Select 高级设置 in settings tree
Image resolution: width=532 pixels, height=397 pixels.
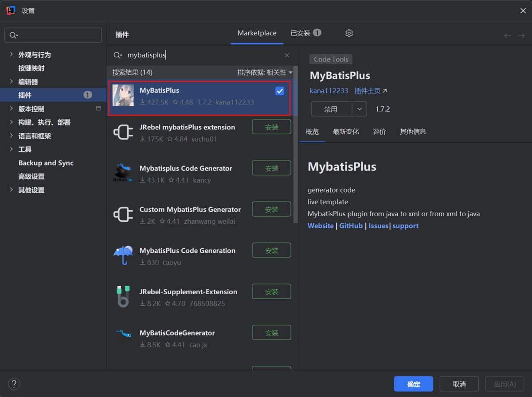[x=31, y=176]
